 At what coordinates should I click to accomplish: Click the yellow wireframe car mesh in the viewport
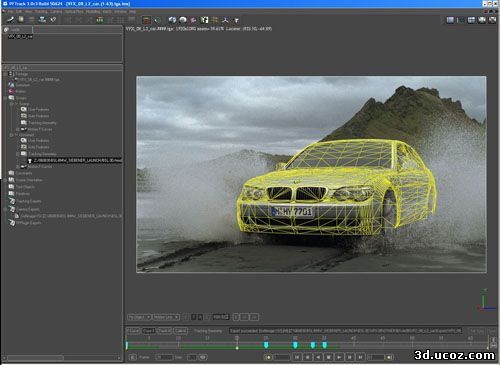pos(337,187)
